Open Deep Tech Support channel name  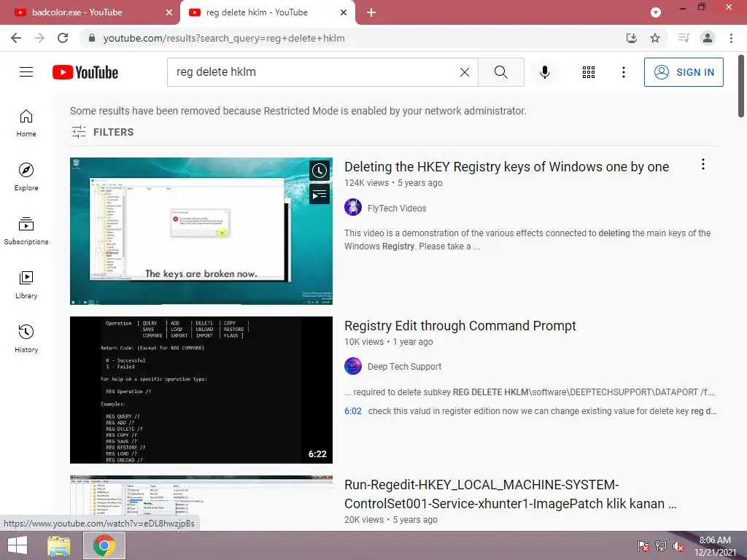pos(404,367)
